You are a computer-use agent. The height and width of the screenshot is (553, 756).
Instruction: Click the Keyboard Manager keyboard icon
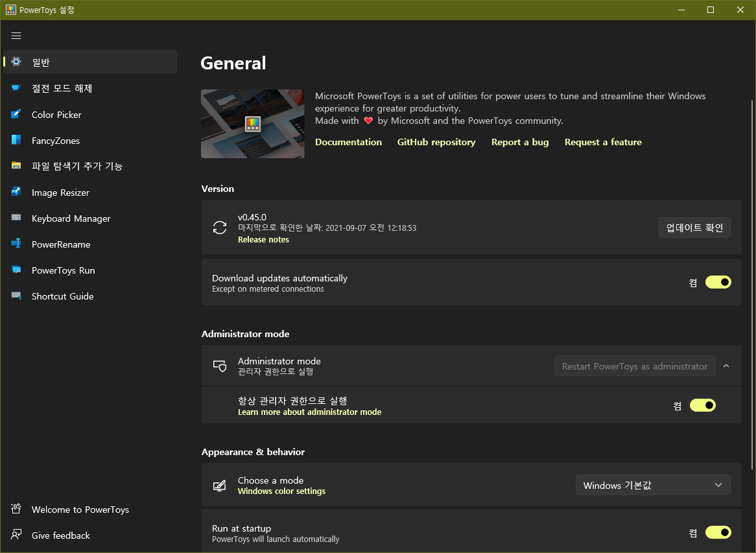pyautogui.click(x=16, y=218)
